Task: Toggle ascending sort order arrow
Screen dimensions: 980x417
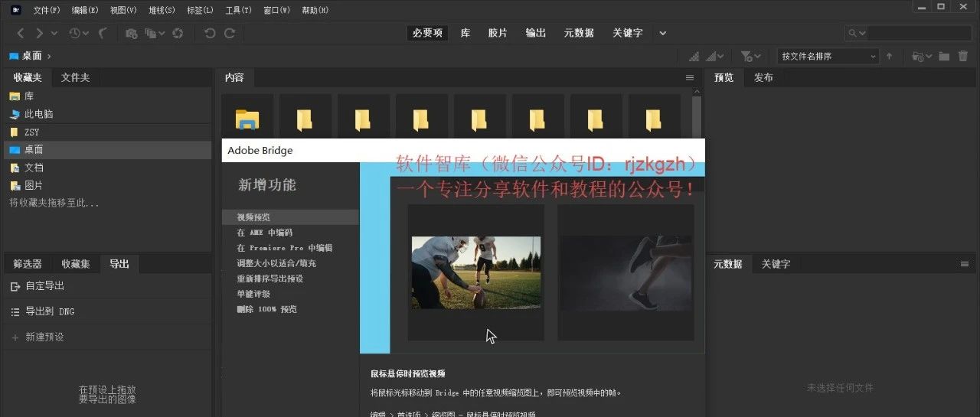Action: [889, 56]
